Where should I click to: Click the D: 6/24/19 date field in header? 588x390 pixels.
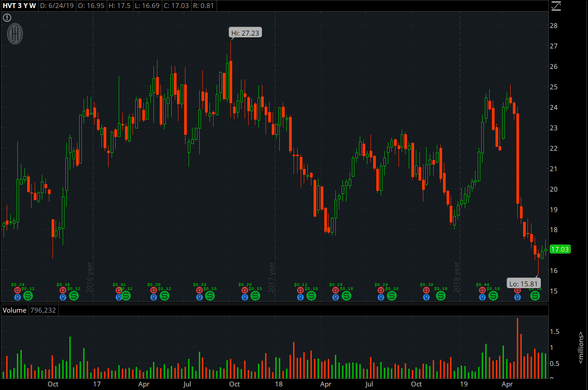pos(57,6)
